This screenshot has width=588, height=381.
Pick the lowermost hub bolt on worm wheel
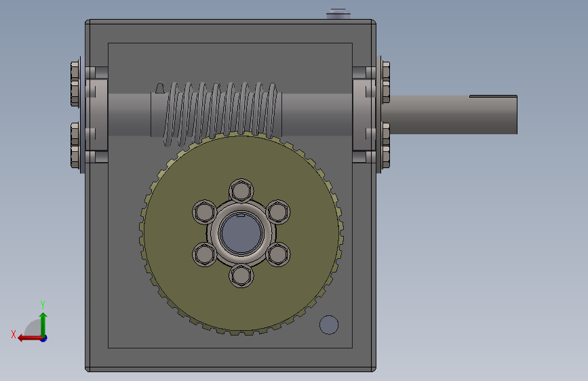pos(241,276)
